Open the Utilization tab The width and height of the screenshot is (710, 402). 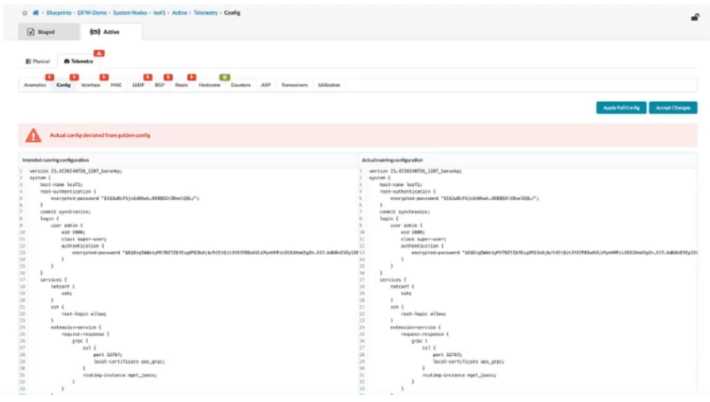point(328,85)
